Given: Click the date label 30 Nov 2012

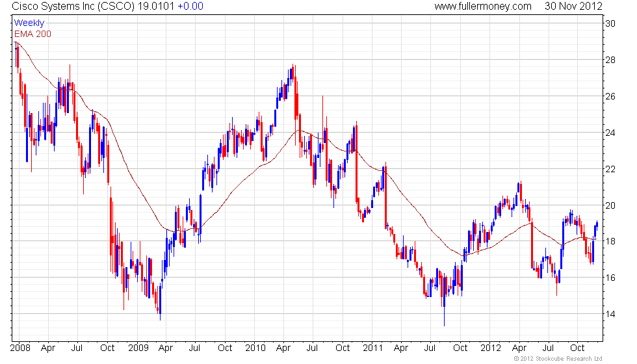Looking at the screenshot, I should pos(573,6).
